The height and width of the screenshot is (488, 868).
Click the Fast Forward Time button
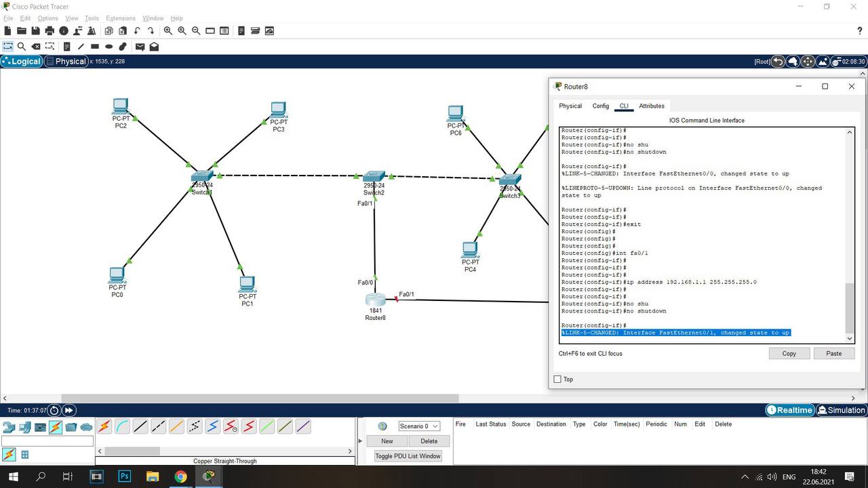pos(68,410)
